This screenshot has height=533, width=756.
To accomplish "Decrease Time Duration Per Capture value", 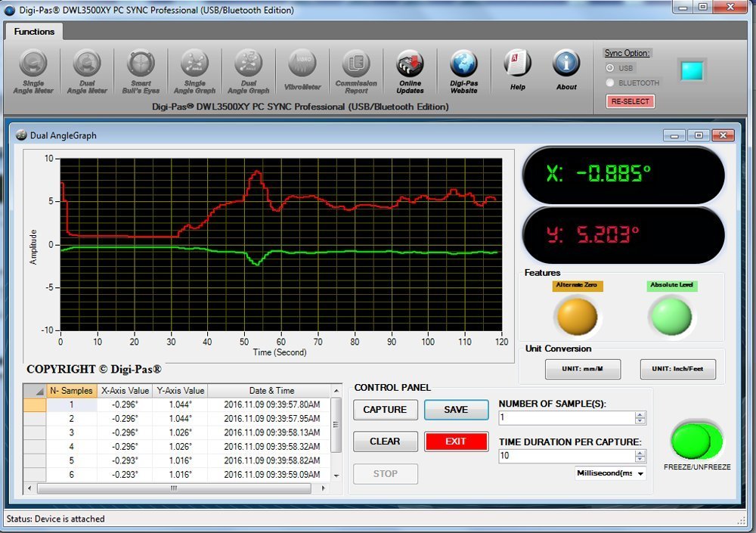I will [x=640, y=460].
